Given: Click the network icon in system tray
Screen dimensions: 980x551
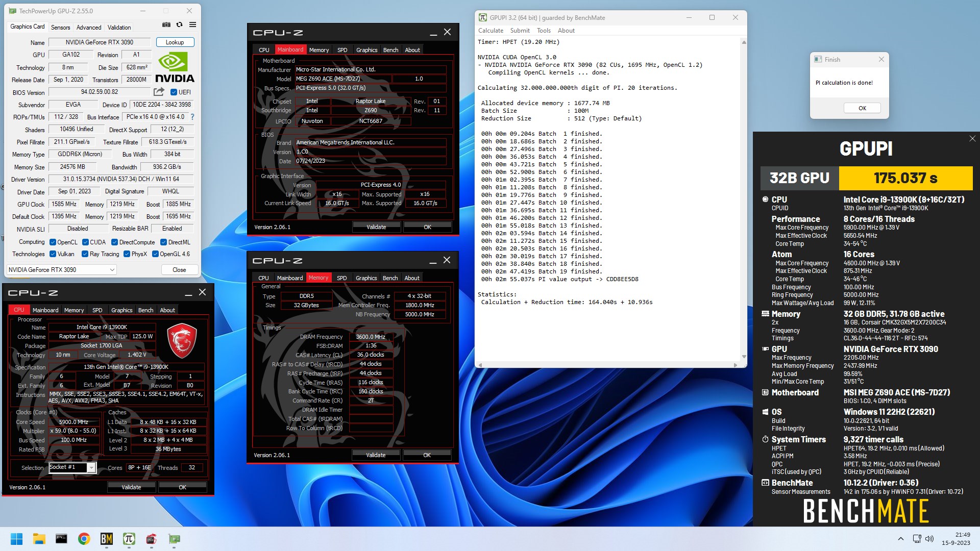Looking at the screenshot, I should pyautogui.click(x=917, y=539).
